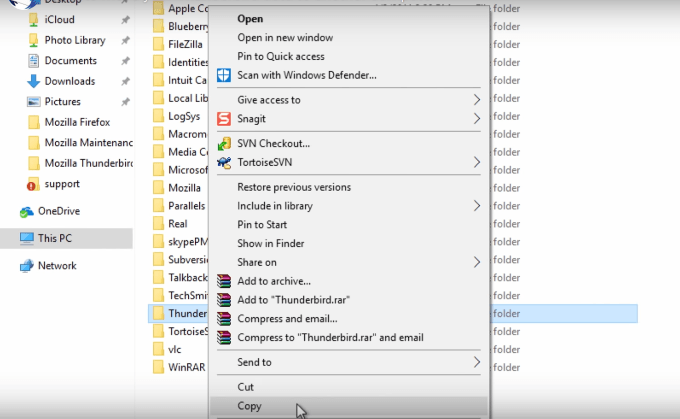The image size is (680, 419).
Task: Select the Talkback folder name
Action: (x=188, y=278)
